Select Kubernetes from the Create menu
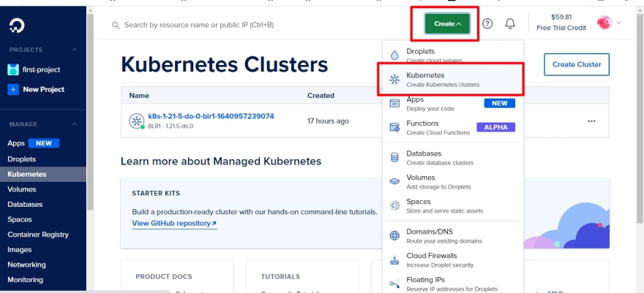 pyautogui.click(x=452, y=80)
